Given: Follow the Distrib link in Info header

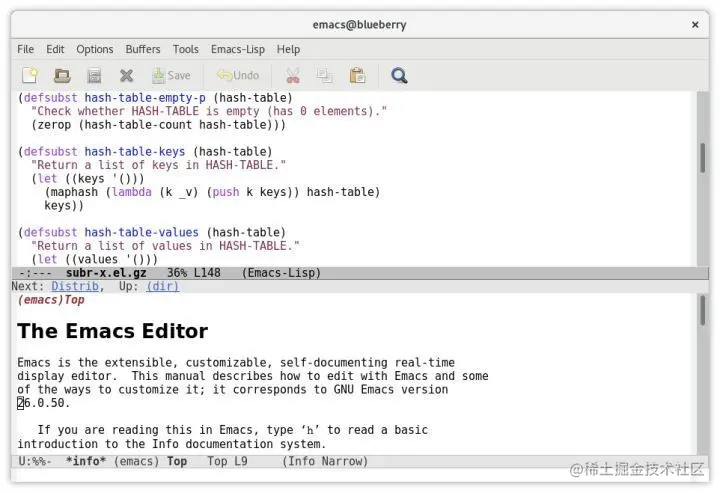Looking at the screenshot, I should (75, 286).
